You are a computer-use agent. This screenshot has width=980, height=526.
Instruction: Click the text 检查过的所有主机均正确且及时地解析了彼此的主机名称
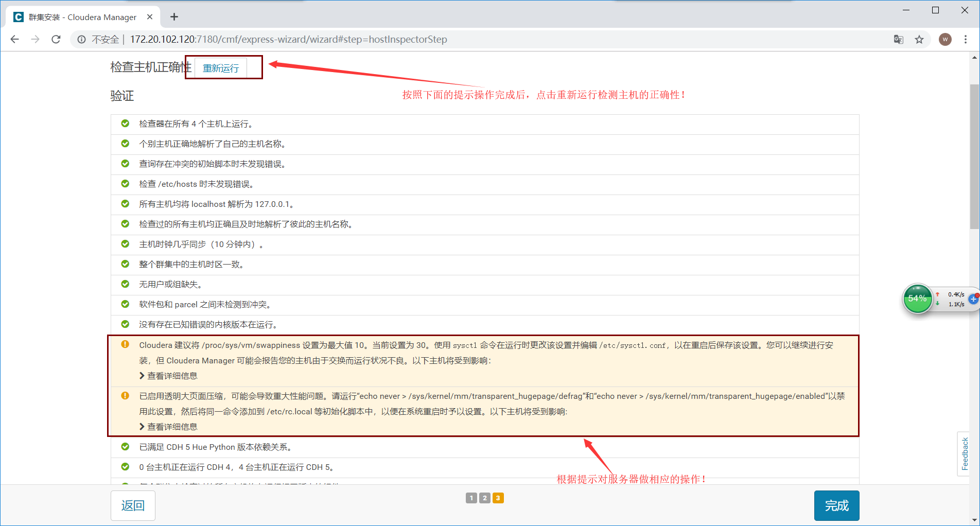(x=248, y=224)
